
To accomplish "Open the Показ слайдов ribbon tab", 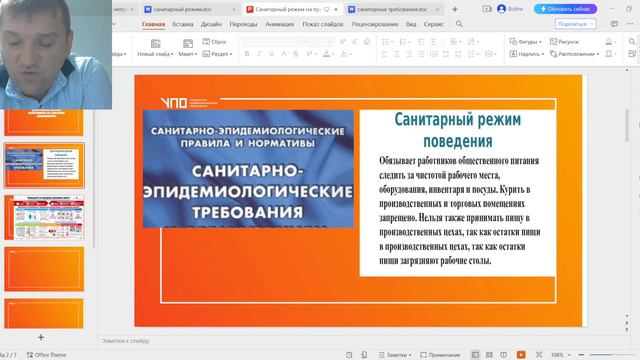I will (322, 24).
